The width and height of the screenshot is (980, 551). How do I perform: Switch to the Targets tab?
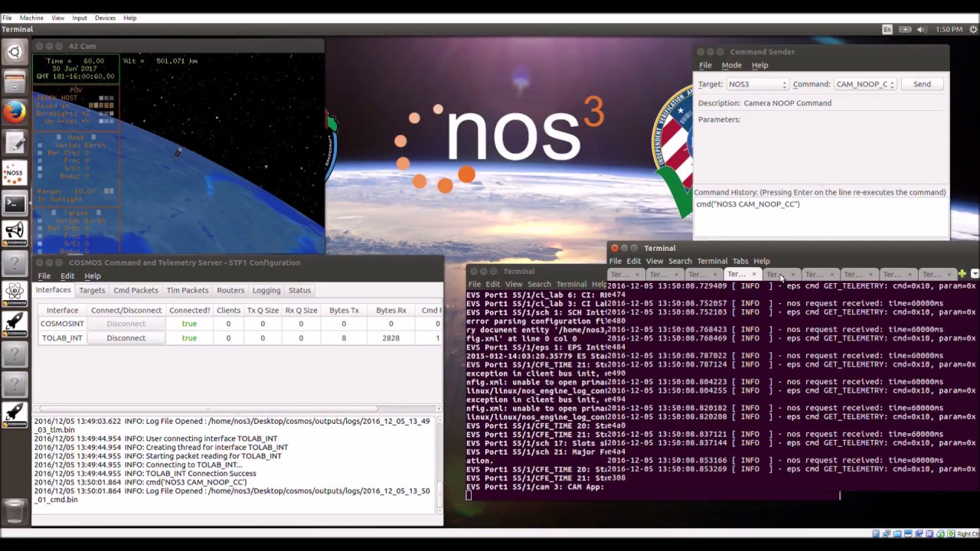tap(92, 290)
